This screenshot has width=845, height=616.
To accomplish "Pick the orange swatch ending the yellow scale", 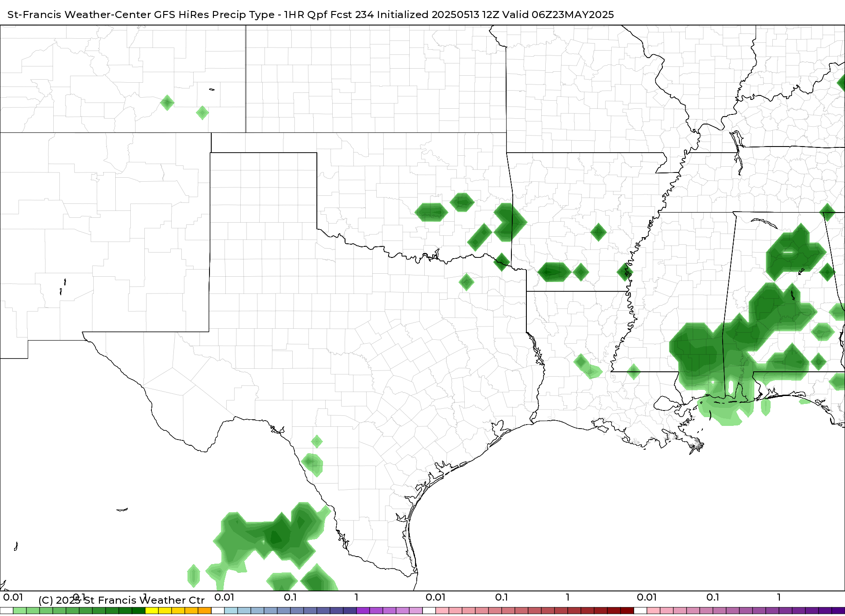I will [x=205, y=611].
